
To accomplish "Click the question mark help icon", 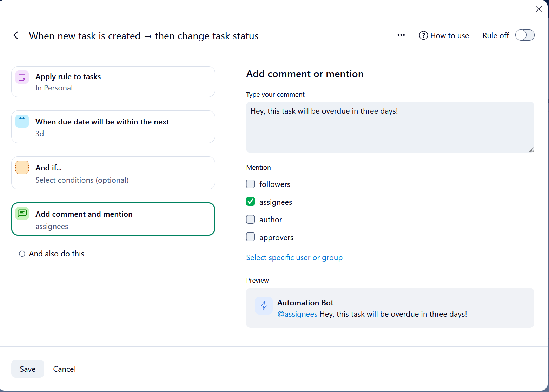I will tap(423, 35).
